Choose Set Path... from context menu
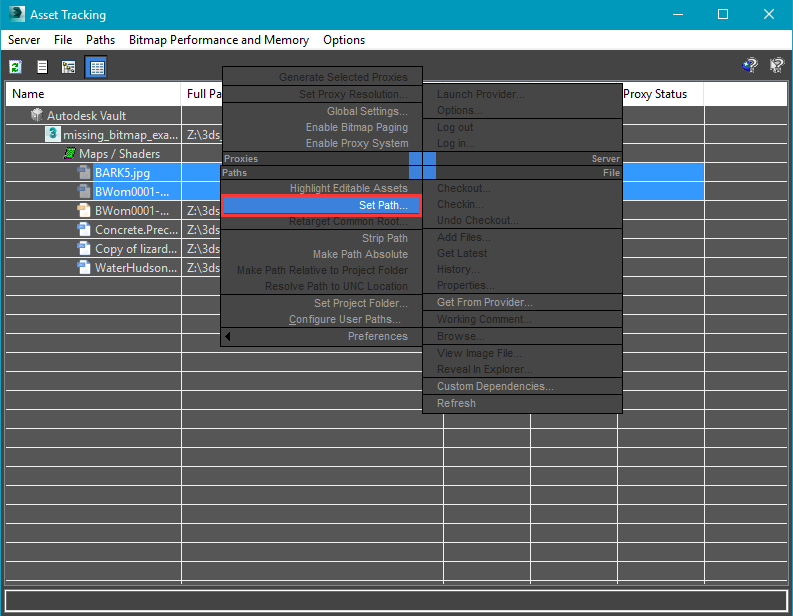The width and height of the screenshot is (793, 616). [322, 205]
